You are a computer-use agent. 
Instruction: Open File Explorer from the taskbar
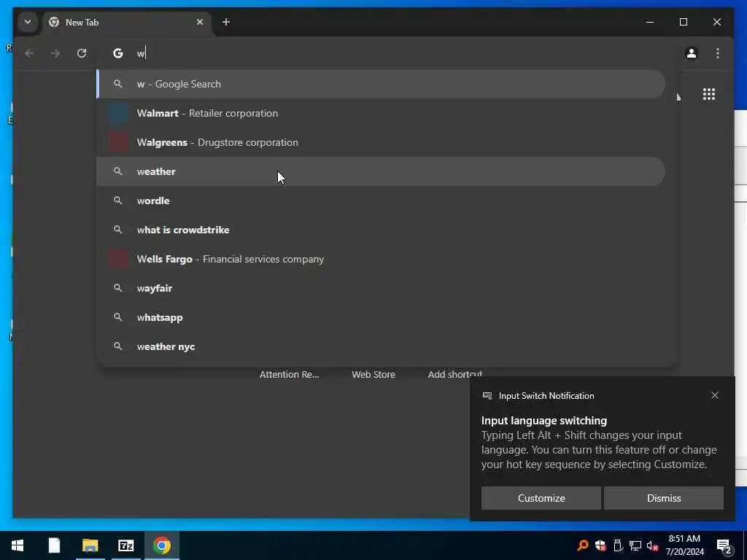90,545
